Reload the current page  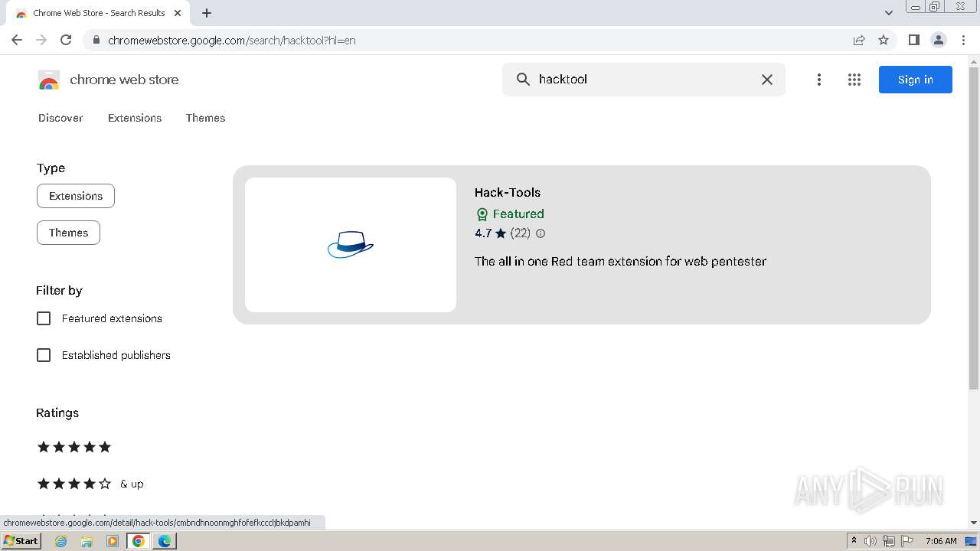66,40
